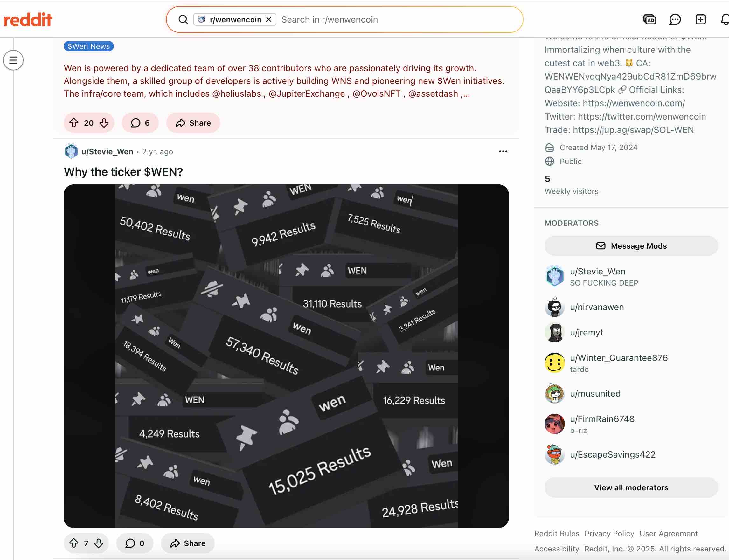
Task: Open u/Stevie_Wen post author profile
Action: pos(107,152)
